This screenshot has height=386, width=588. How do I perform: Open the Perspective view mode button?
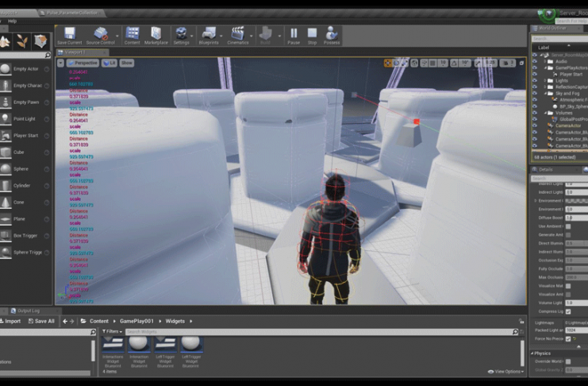[x=83, y=63]
